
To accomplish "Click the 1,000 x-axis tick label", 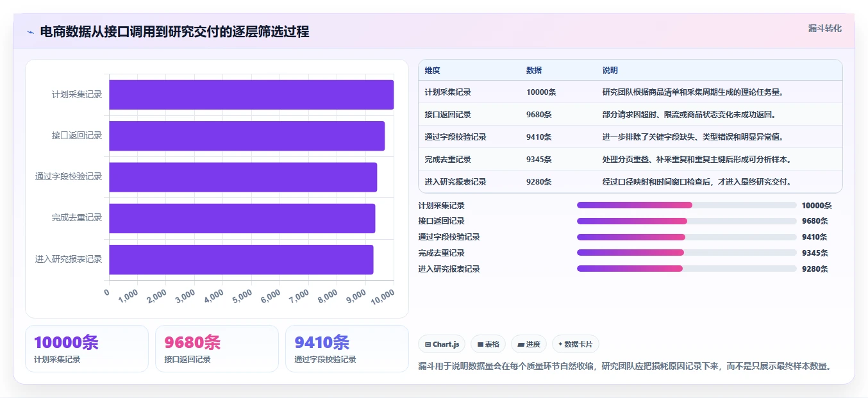I will 128,296.
